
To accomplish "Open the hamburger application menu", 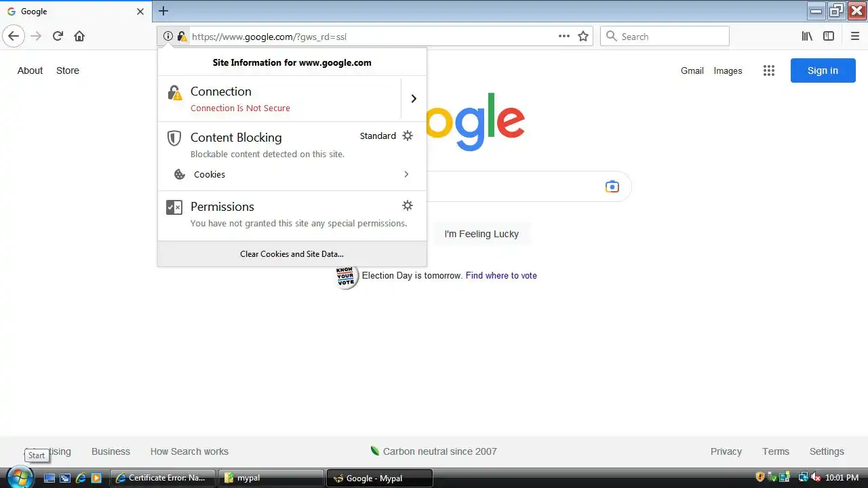I will [x=854, y=36].
